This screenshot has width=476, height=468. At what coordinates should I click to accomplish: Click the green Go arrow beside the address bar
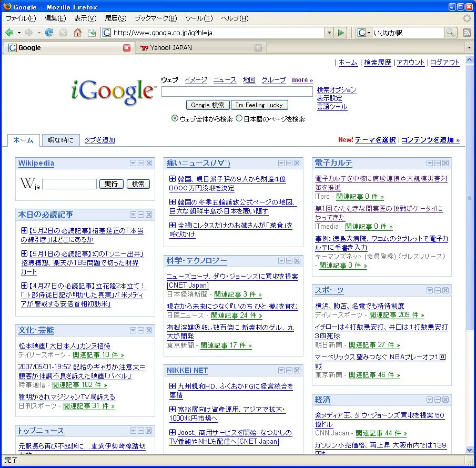tap(341, 33)
